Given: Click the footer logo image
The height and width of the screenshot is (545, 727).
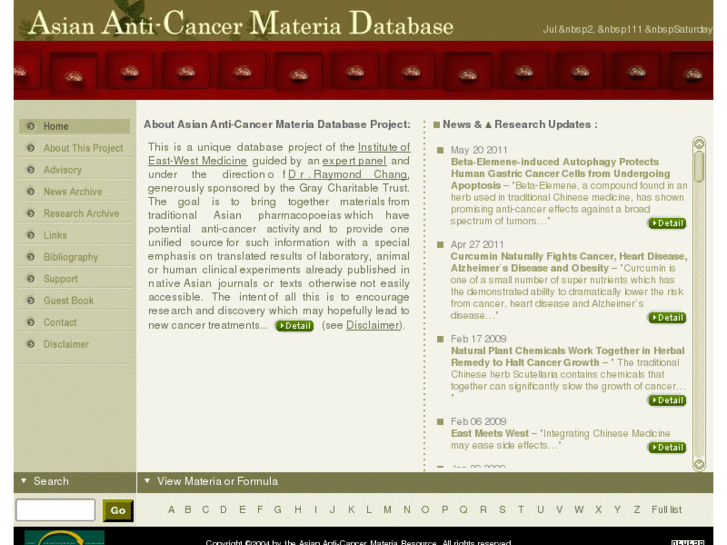Looking at the screenshot, I should pos(64,537).
